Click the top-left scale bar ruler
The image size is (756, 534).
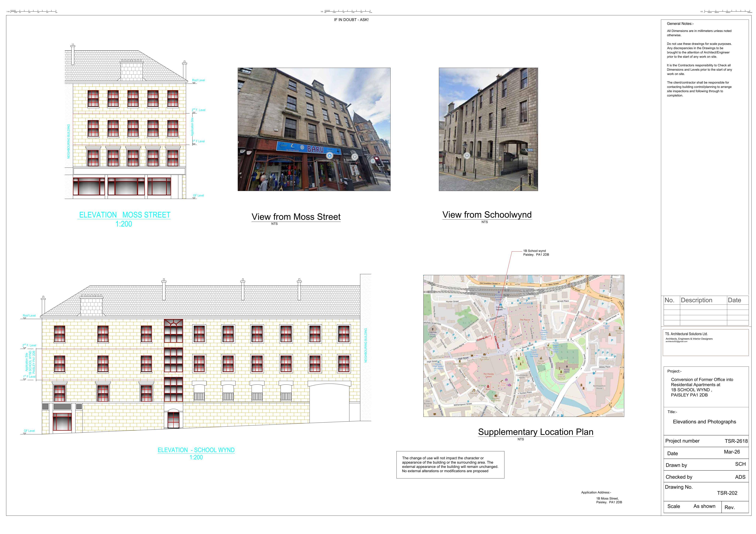(x=32, y=11)
